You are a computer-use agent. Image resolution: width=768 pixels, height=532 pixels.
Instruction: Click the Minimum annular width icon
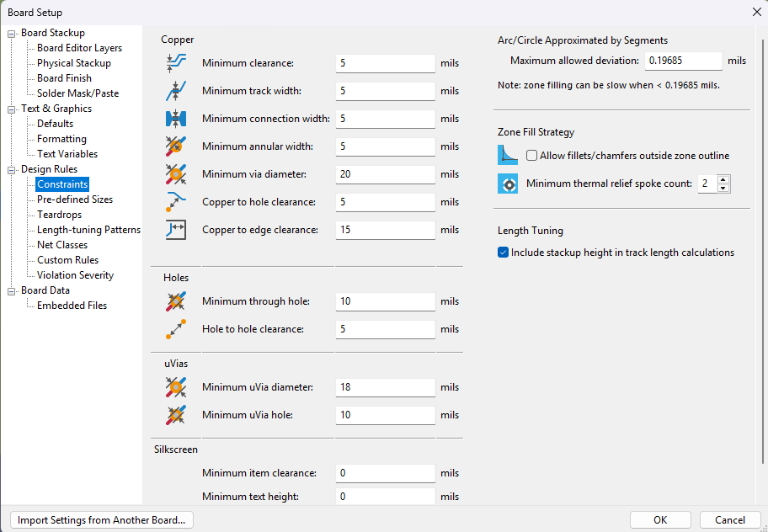[176, 146]
